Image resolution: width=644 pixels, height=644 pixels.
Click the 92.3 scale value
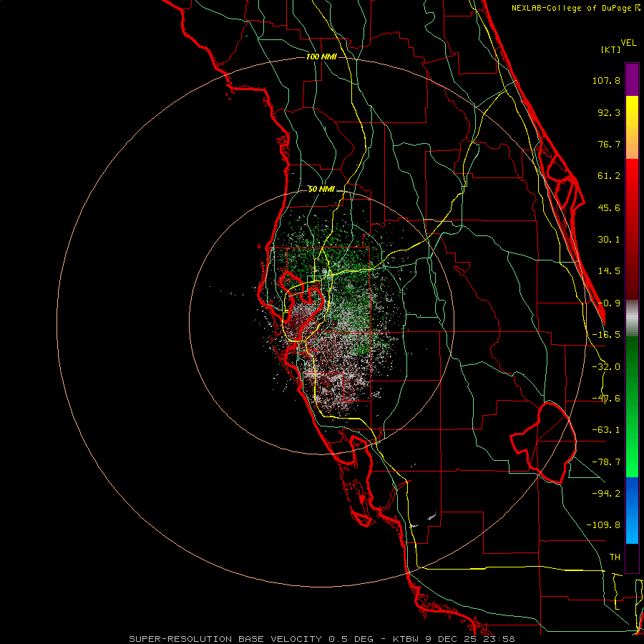click(609, 112)
